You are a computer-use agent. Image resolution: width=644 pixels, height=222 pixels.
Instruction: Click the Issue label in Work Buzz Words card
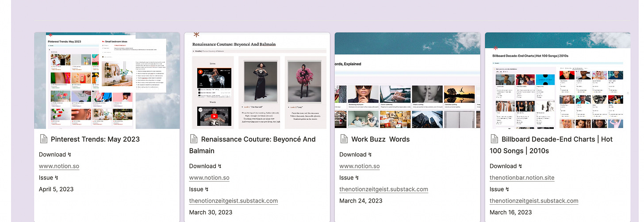click(349, 178)
